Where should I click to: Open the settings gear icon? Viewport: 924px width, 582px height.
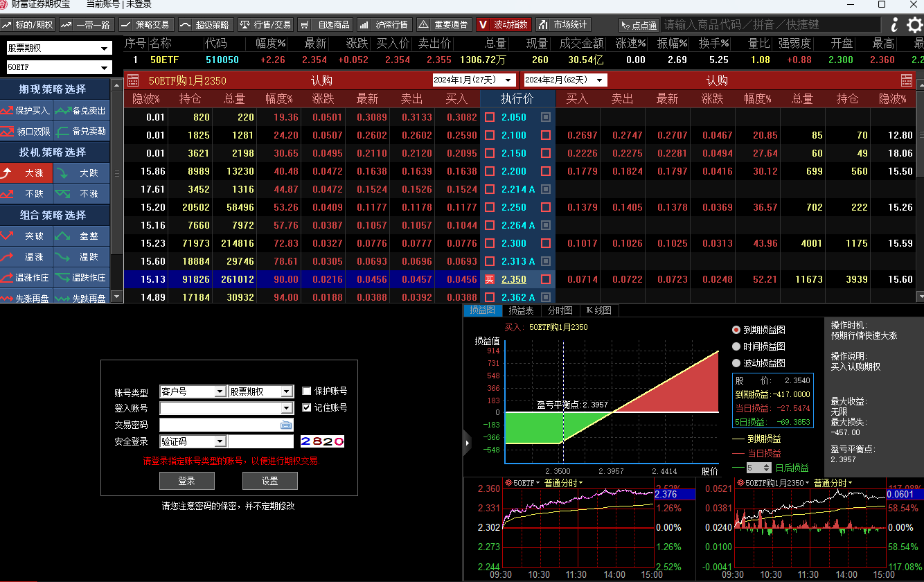914,26
